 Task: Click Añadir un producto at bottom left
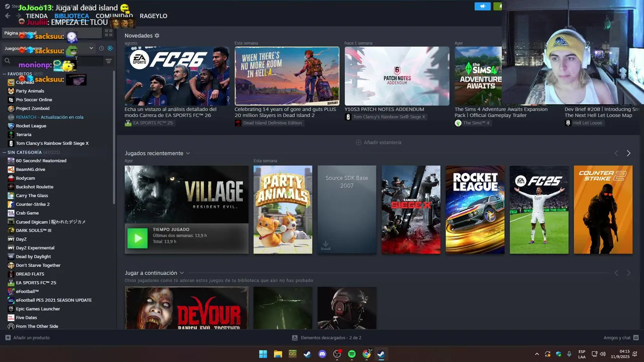tap(28, 338)
